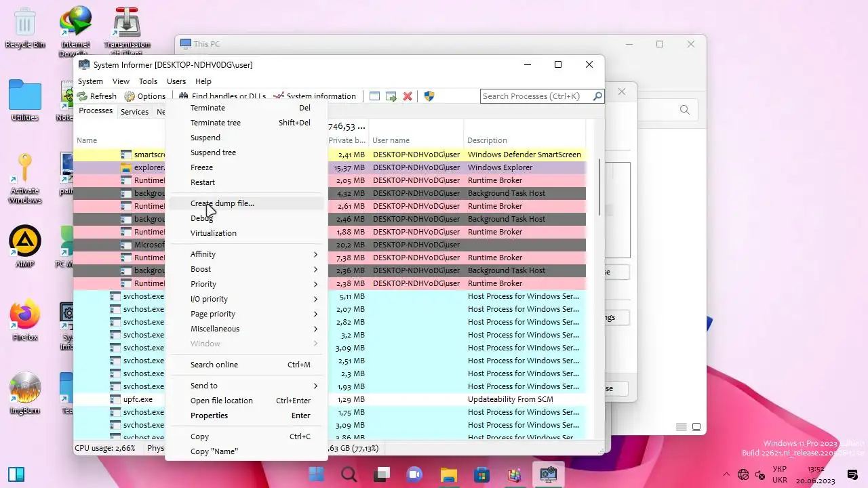The height and width of the screenshot is (488, 868).
Task: Expand the Affinity submenu arrow
Action: pyautogui.click(x=315, y=254)
